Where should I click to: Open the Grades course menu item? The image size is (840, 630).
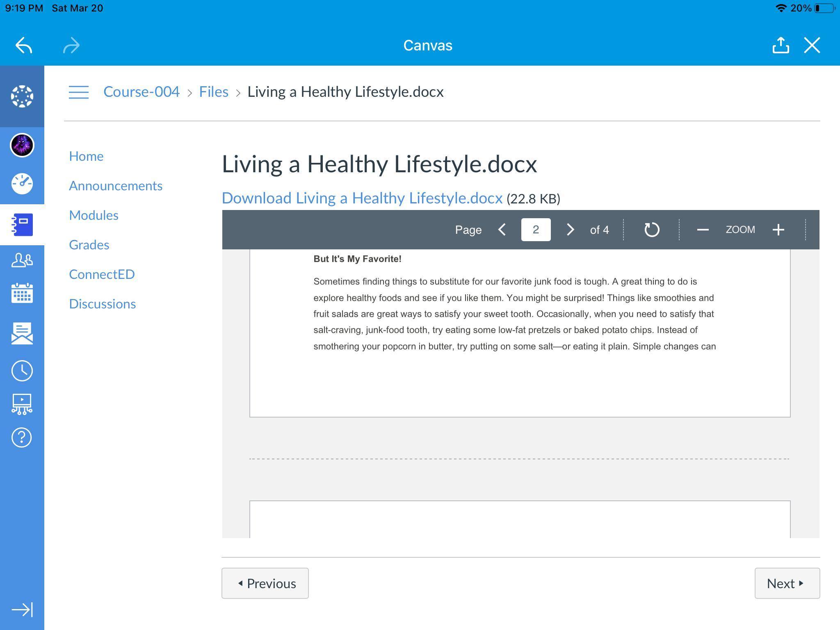pyautogui.click(x=89, y=245)
